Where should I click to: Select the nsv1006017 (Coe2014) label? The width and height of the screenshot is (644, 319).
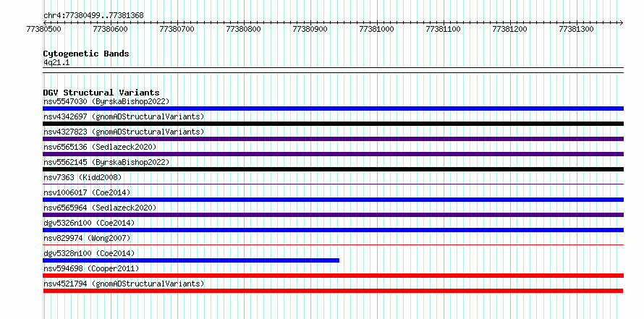pyautogui.click(x=87, y=192)
